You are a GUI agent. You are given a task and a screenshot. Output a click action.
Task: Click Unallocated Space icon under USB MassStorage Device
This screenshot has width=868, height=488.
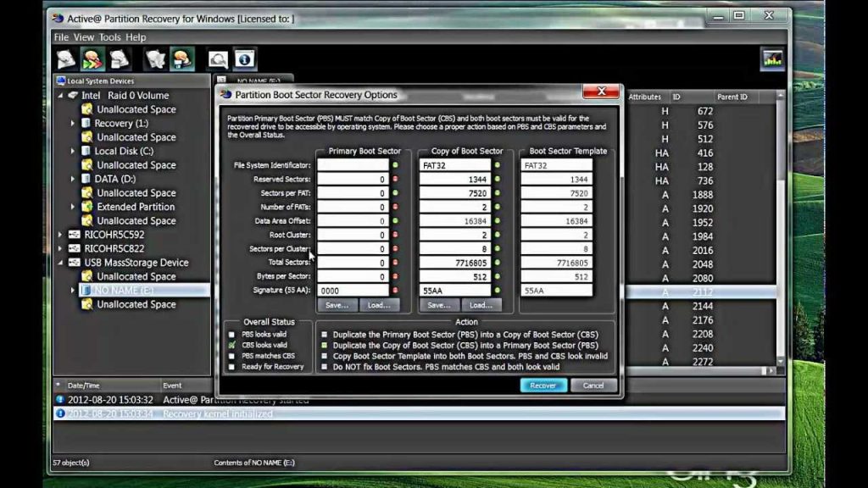pos(87,276)
